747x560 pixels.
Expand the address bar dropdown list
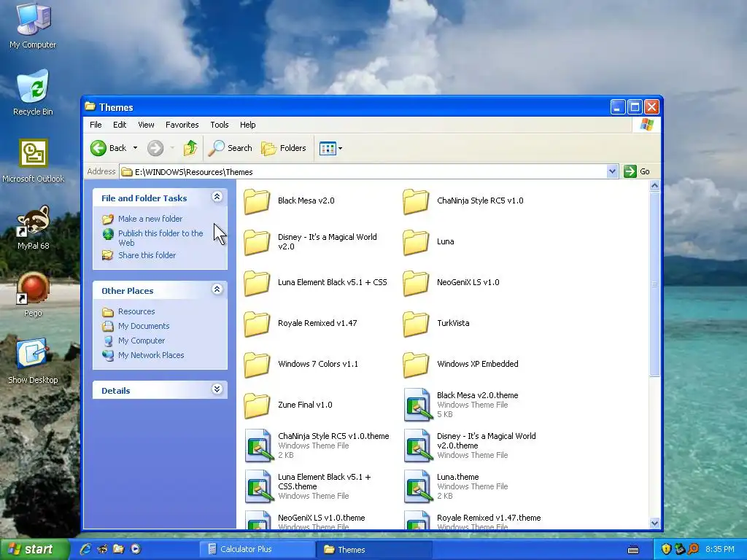tap(612, 171)
